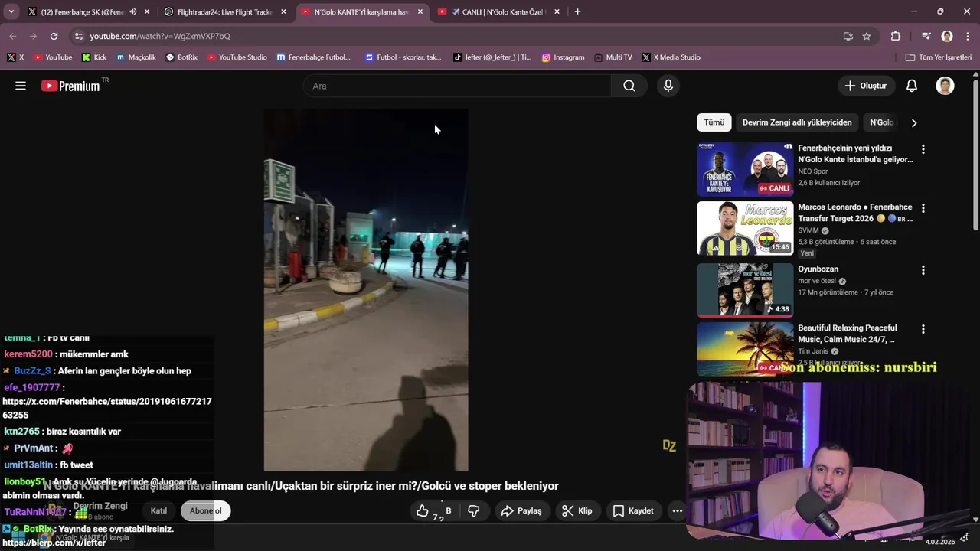This screenshot has width=980, height=551.
Task: Bookmark this page with the star
Action: pos(867,36)
